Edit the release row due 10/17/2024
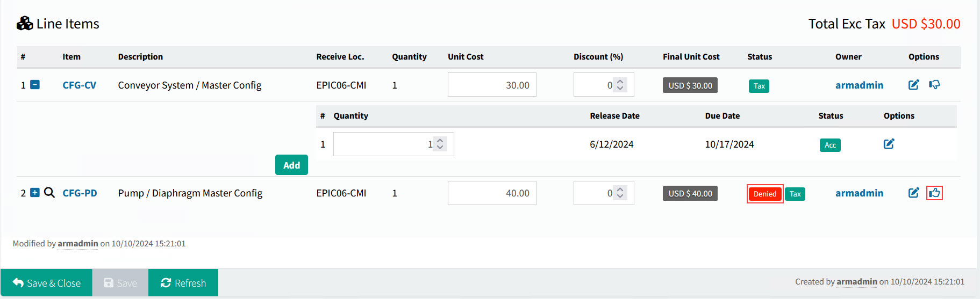This screenshot has width=980, height=299. 889,144
